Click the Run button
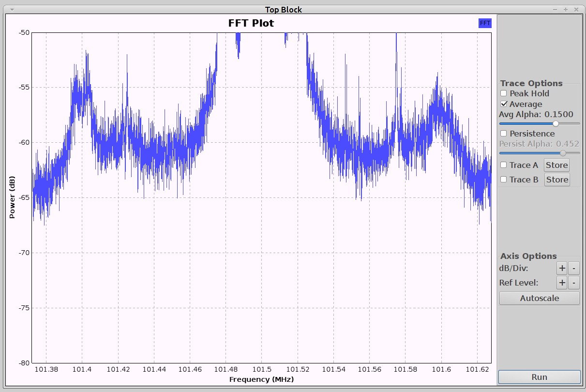This screenshot has width=586, height=392. pos(539,377)
